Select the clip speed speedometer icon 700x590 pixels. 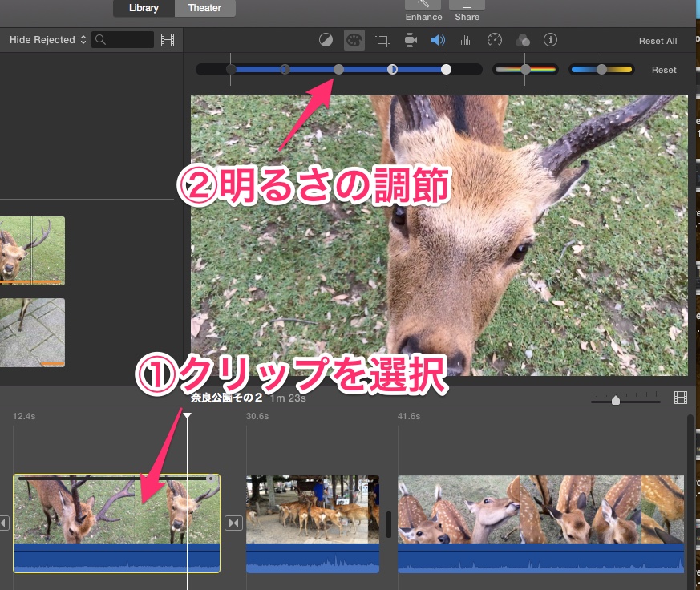[x=494, y=39]
